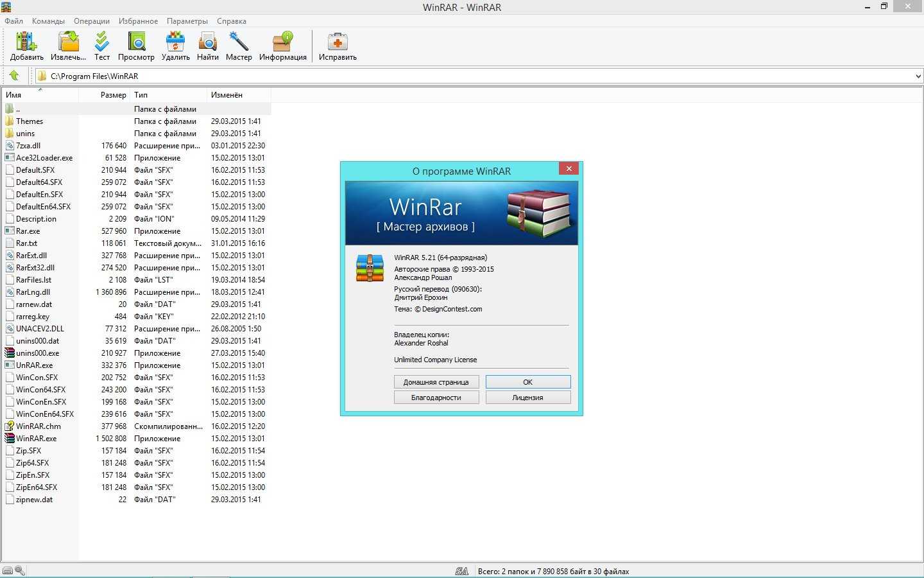Image resolution: width=924 pixels, height=578 pixels.
Task: Launch the Мастер (Wizard) tool
Action: [x=239, y=42]
